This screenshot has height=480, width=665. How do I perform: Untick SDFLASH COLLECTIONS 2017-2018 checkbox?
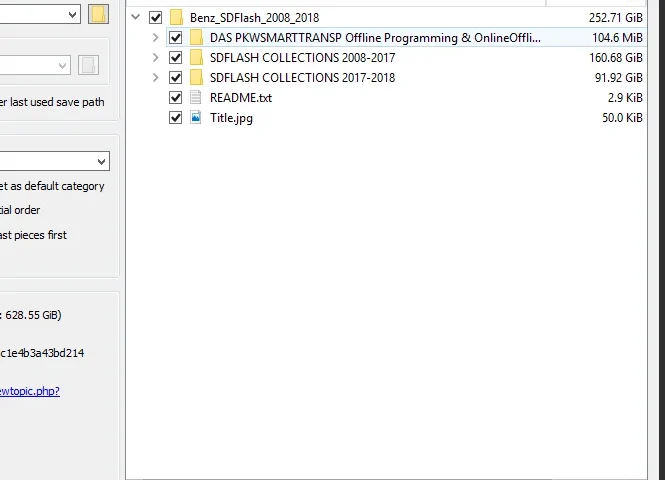tap(176, 77)
